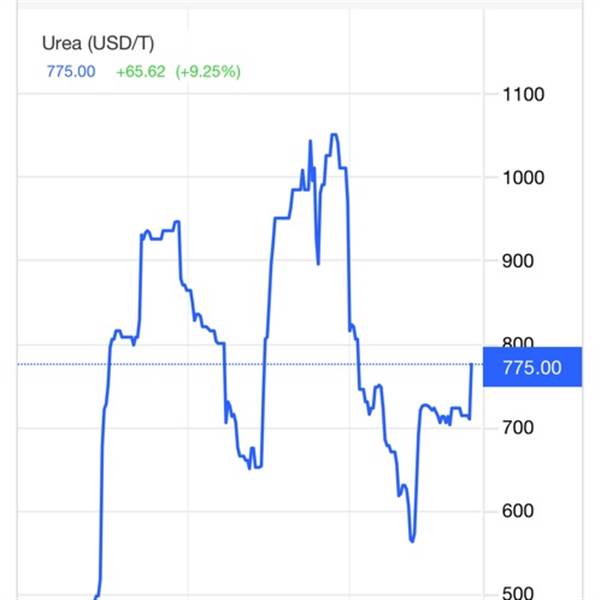600x600 pixels.
Task: Click the partially hidden 800 axis label
Action: (x=518, y=342)
